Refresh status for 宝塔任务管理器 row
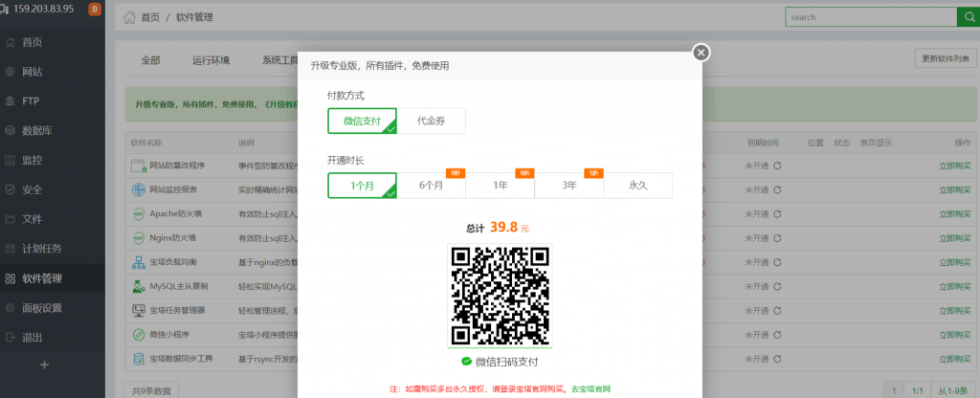Image resolution: width=980 pixels, height=398 pixels. coord(777,310)
